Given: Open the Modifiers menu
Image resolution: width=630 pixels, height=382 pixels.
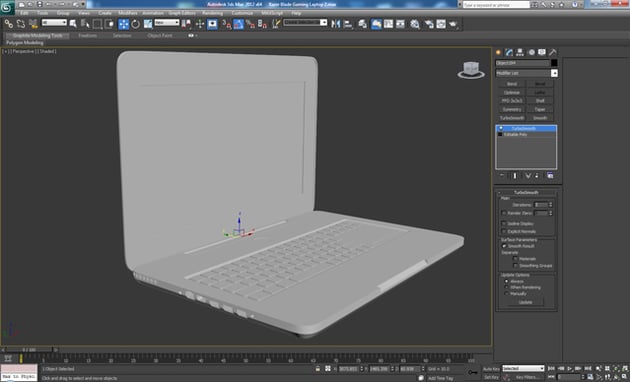Looking at the screenshot, I should tap(128, 13).
